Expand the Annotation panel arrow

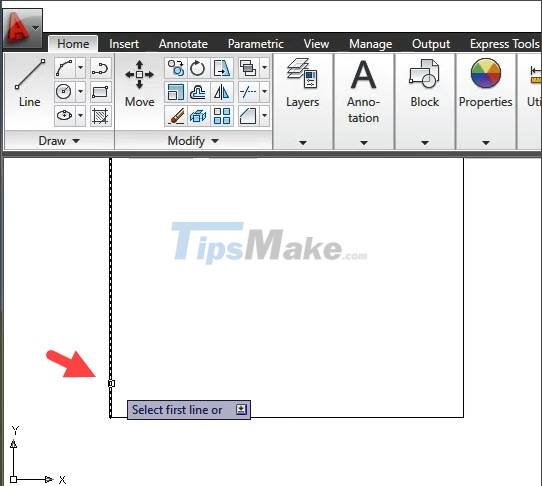364,142
